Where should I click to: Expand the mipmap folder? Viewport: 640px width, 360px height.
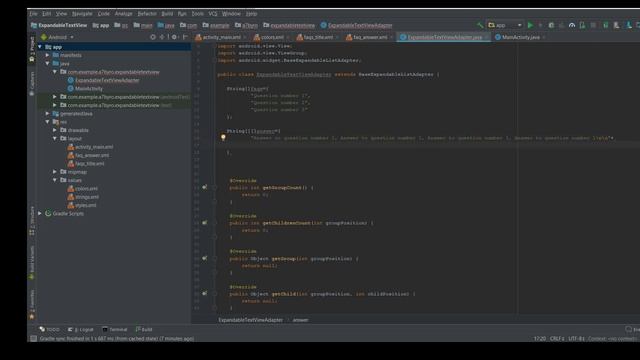55,172
